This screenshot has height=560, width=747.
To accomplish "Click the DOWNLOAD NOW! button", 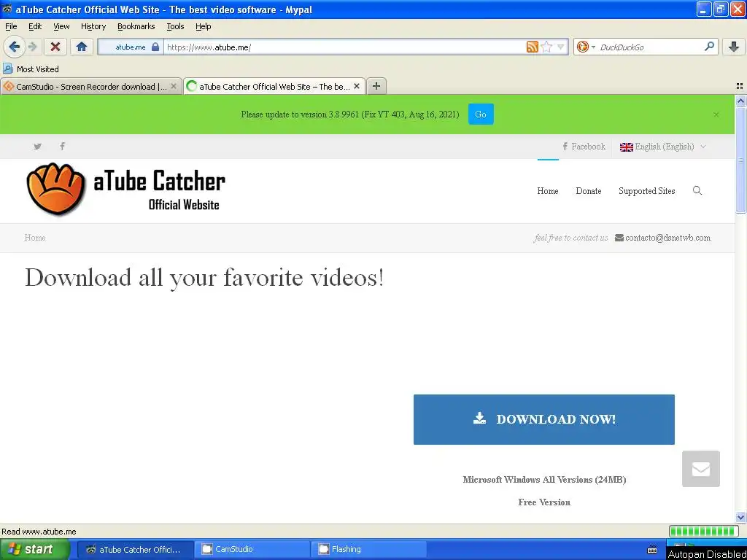I will tap(544, 419).
